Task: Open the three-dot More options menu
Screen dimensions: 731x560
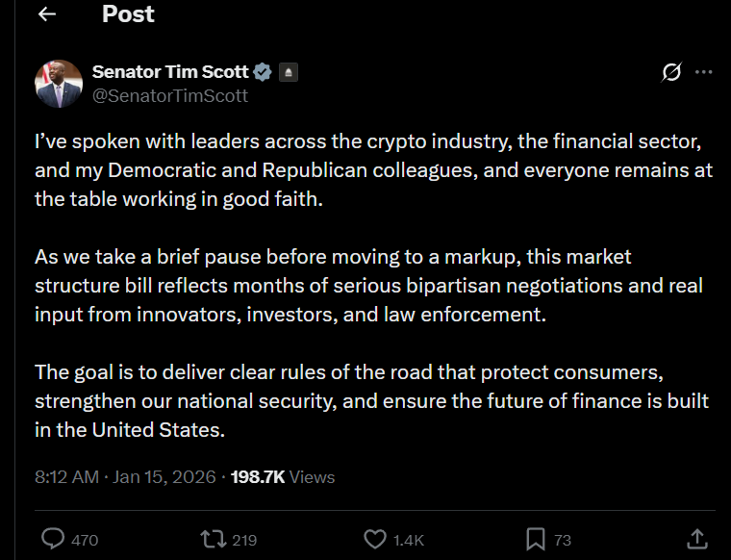Action: coord(704,72)
